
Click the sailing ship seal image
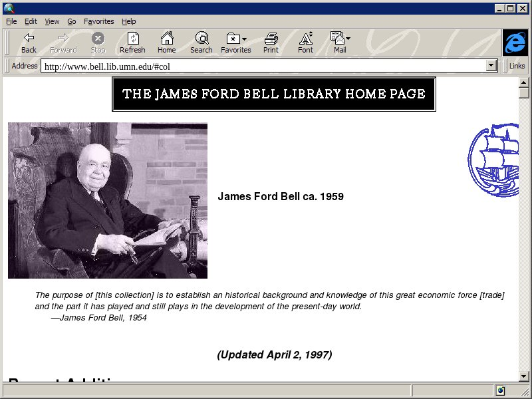(493, 160)
